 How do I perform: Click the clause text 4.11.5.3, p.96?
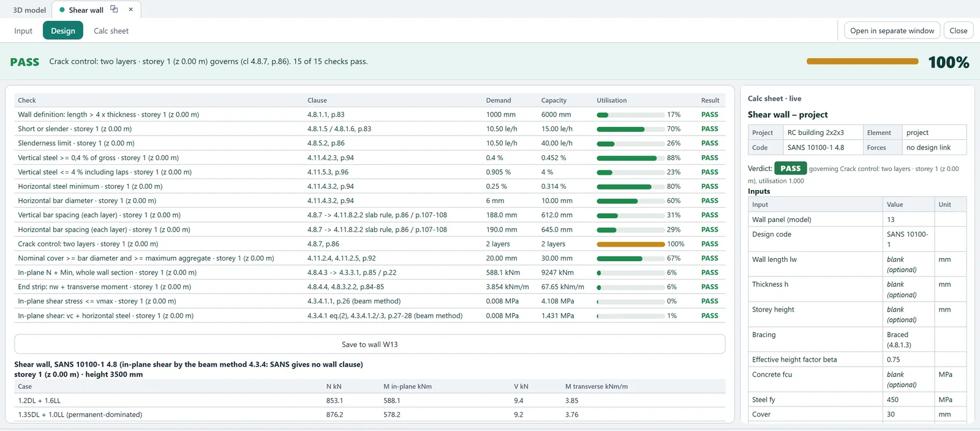[328, 172]
